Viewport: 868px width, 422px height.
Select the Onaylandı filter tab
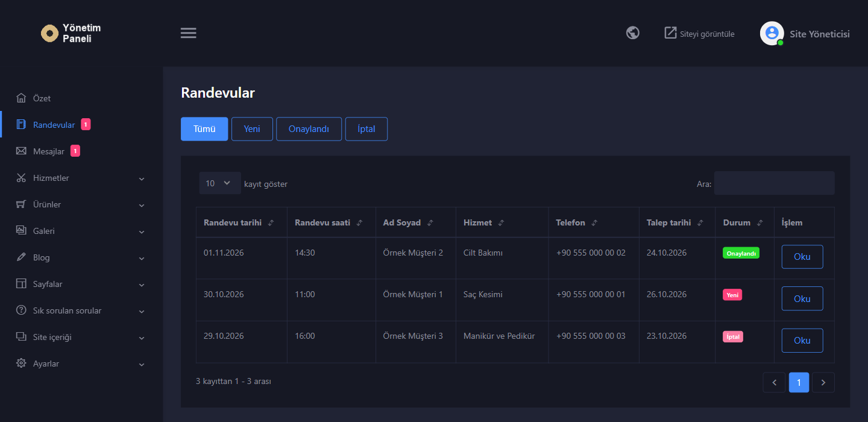(309, 129)
